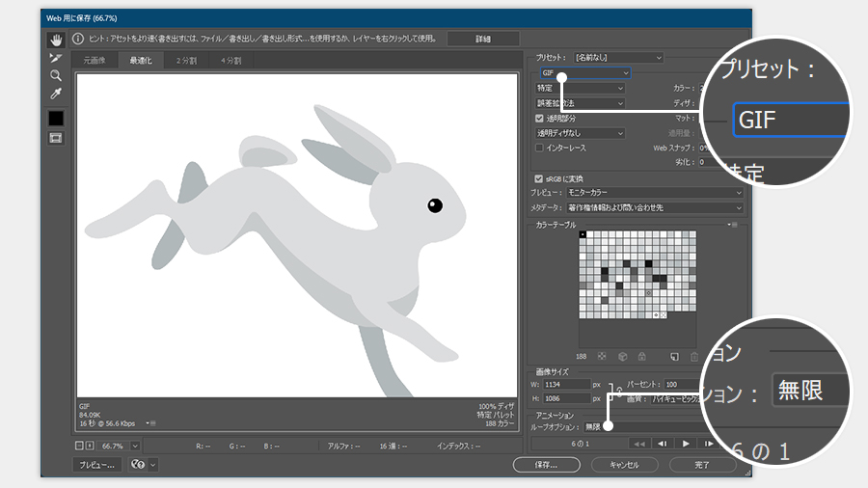Screen dimensions: 868x488
Task: Toggle the 透明部分 transparency checkbox
Action: 540,118
